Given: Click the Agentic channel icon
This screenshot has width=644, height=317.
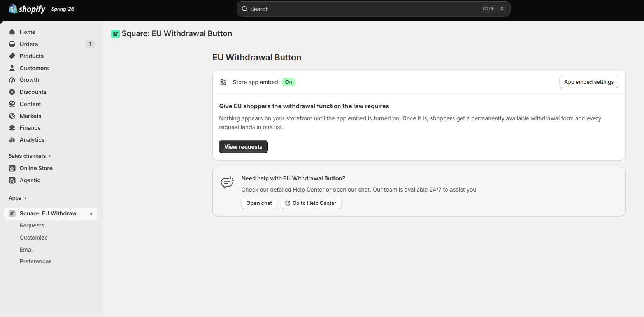Looking at the screenshot, I should click(12, 180).
